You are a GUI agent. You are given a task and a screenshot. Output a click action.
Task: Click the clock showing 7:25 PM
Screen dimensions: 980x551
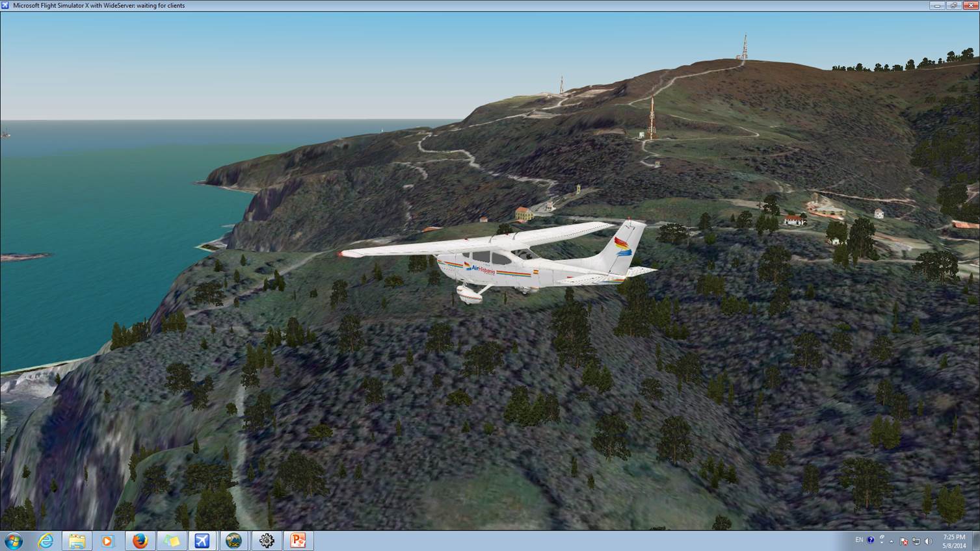954,541
